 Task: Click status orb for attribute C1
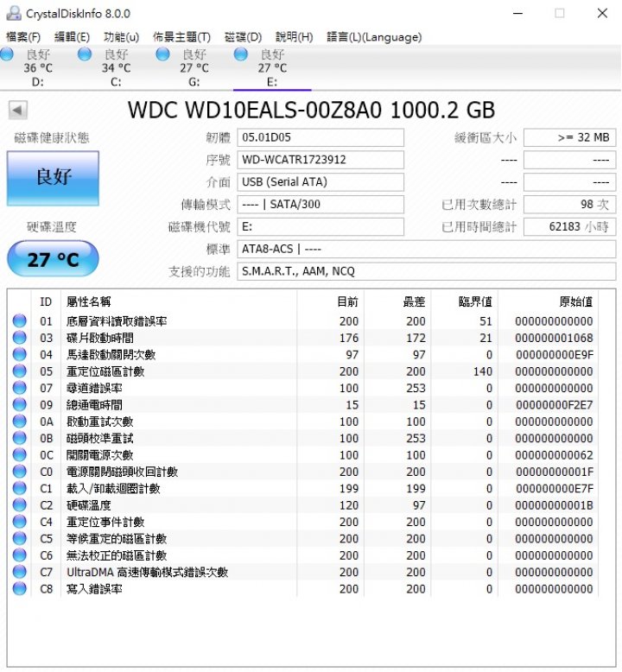[19, 488]
